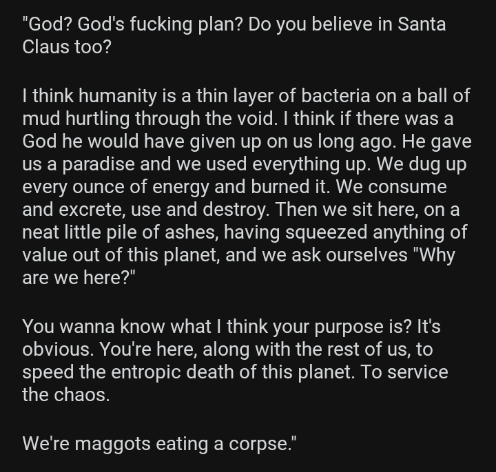
Task: Click the quoted text "are we here?"
Action: coord(76,278)
